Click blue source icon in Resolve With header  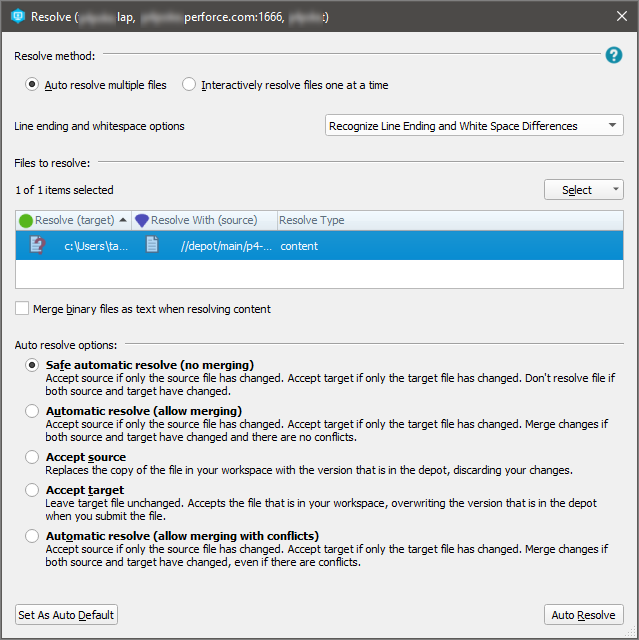[141, 220]
